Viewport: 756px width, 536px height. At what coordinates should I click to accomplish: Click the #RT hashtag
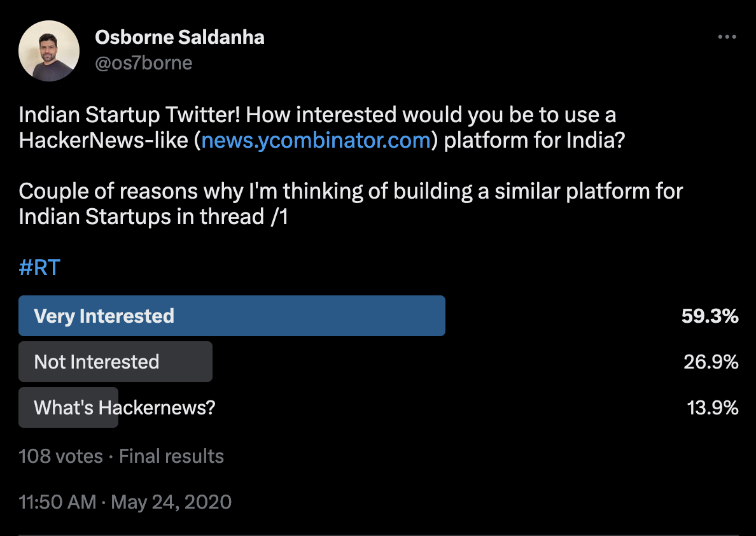click(39, 267)
